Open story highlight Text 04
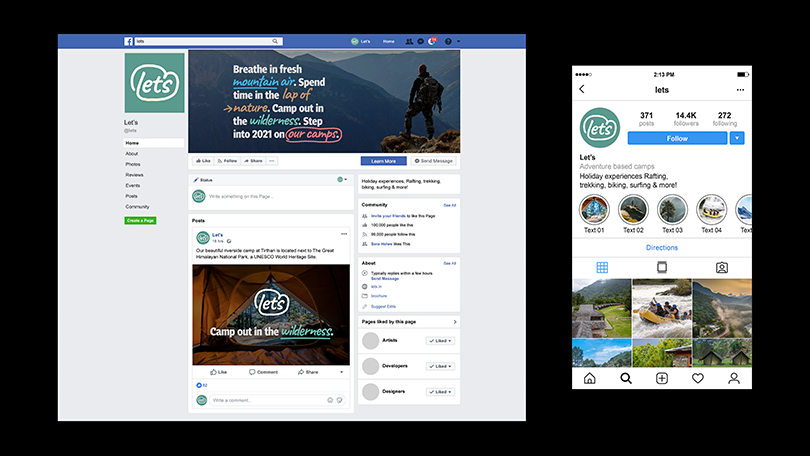Screen dimensions: 810x456 [711, 210]
